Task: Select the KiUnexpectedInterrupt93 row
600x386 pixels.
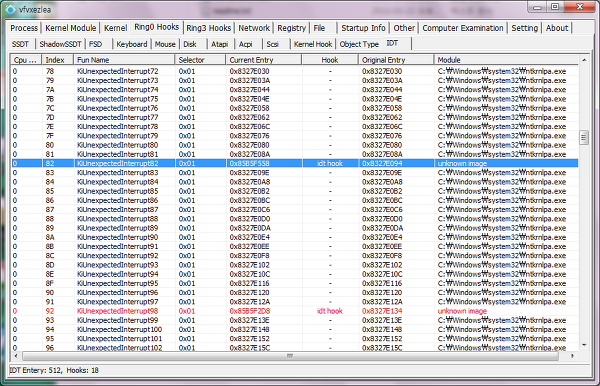Action: point(295,265)
